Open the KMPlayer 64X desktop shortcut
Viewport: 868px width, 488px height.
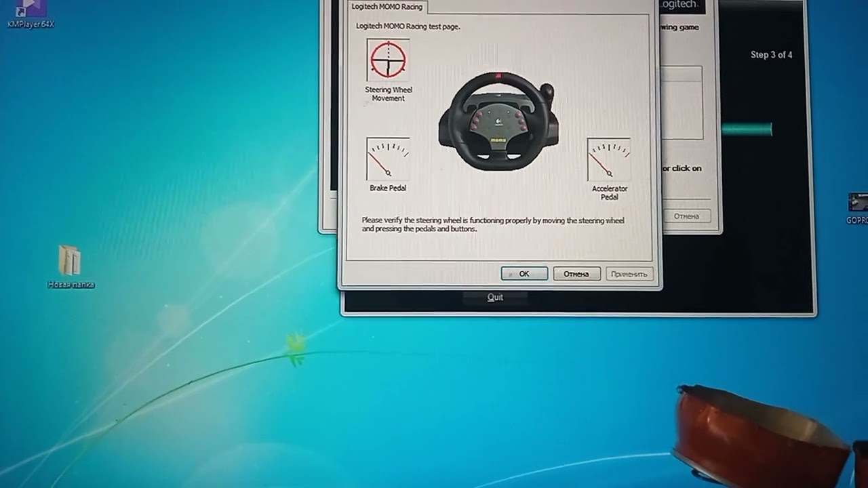point(31,15)
